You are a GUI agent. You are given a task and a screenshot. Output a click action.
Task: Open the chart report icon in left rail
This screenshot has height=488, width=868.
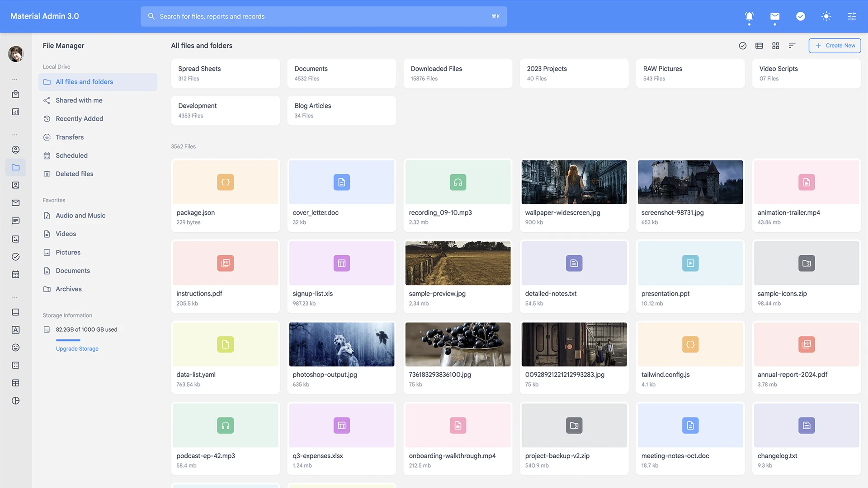[x=16, y=112]
